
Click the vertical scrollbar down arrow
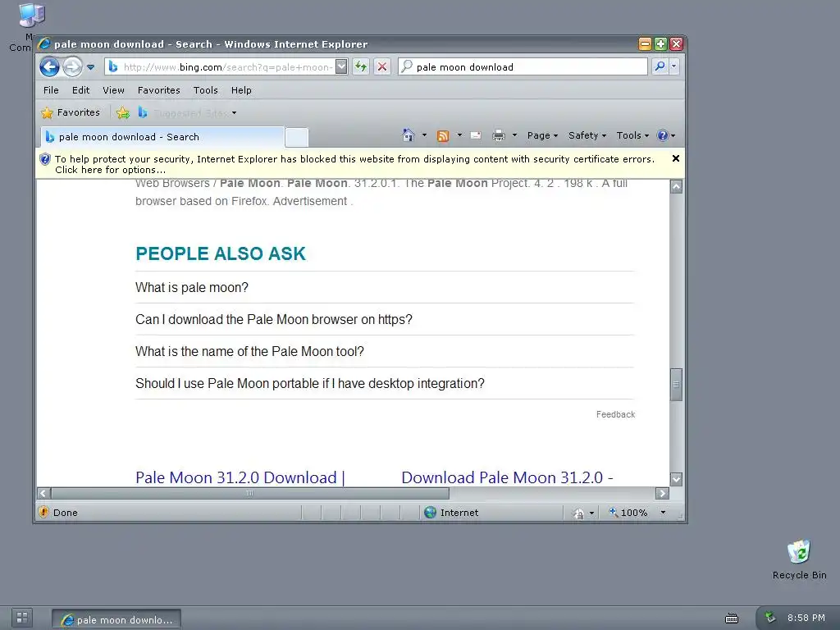[x=677, y=479]
